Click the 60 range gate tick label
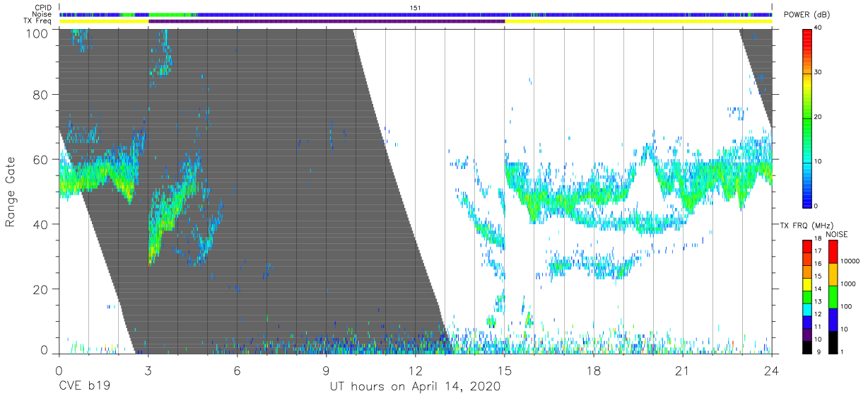The image size is (868, 401). (42, 160)
